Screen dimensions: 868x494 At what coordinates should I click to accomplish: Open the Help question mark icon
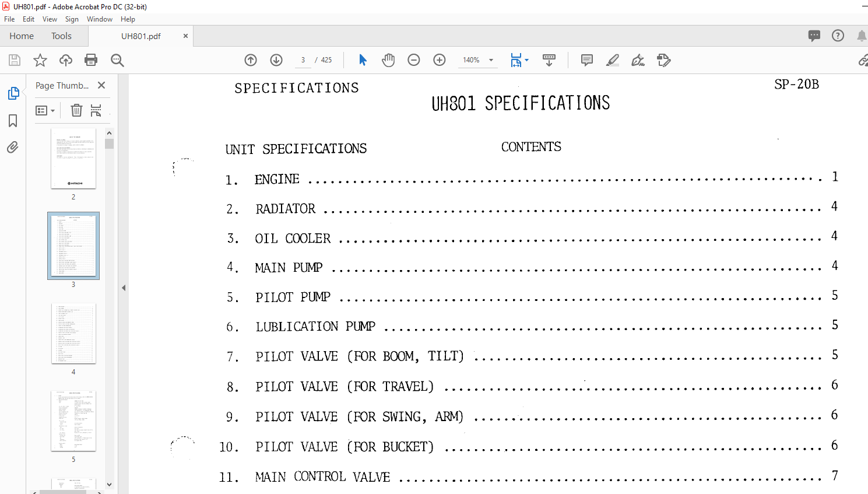(838, 36)
